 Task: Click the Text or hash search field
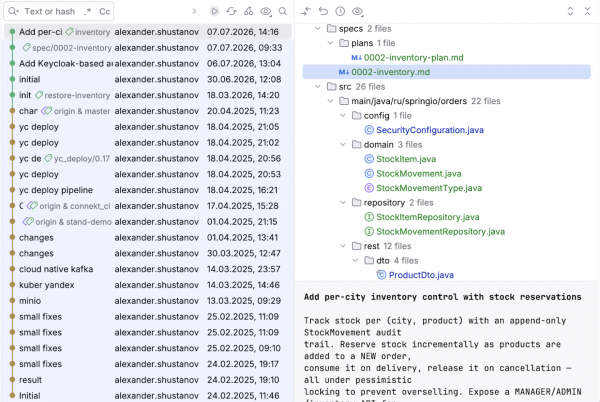(50, 11)
